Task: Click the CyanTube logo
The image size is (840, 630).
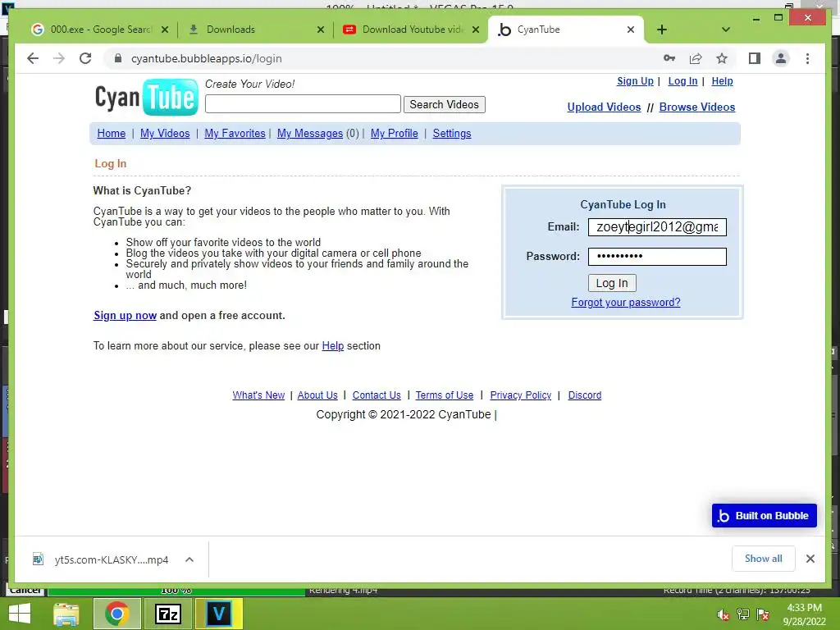Action: click(146, 97)
